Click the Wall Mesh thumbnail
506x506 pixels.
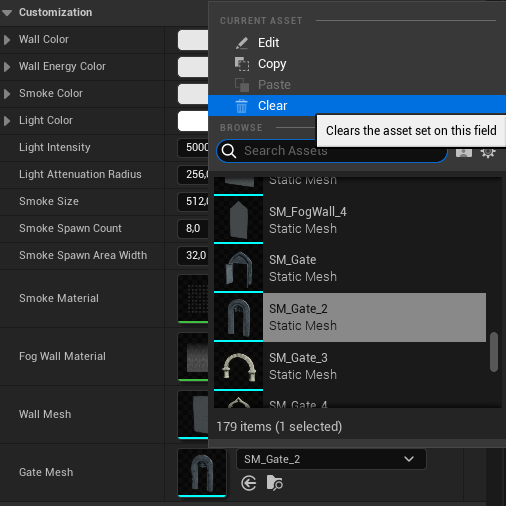coord(193,415)
